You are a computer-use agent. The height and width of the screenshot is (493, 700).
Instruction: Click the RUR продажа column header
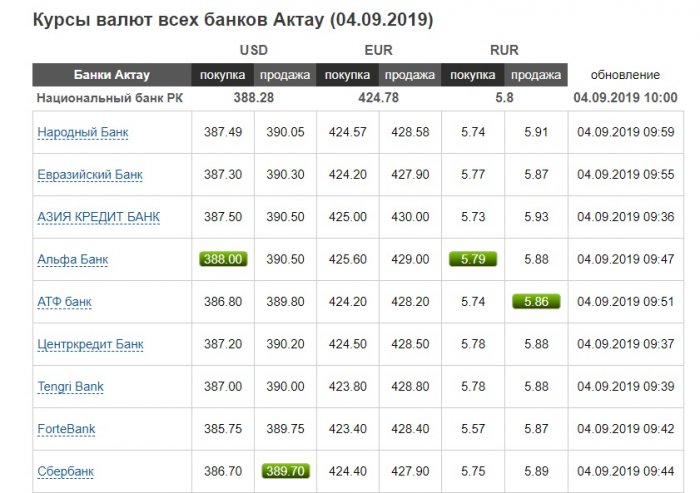536,75
